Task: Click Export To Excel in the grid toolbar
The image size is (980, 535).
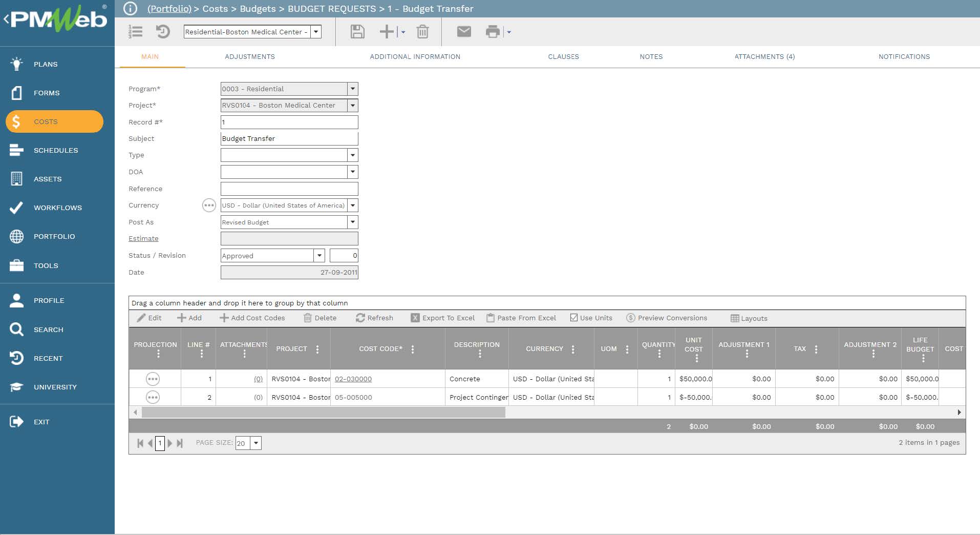Action: pyautogui.click(x=442, y=318)
